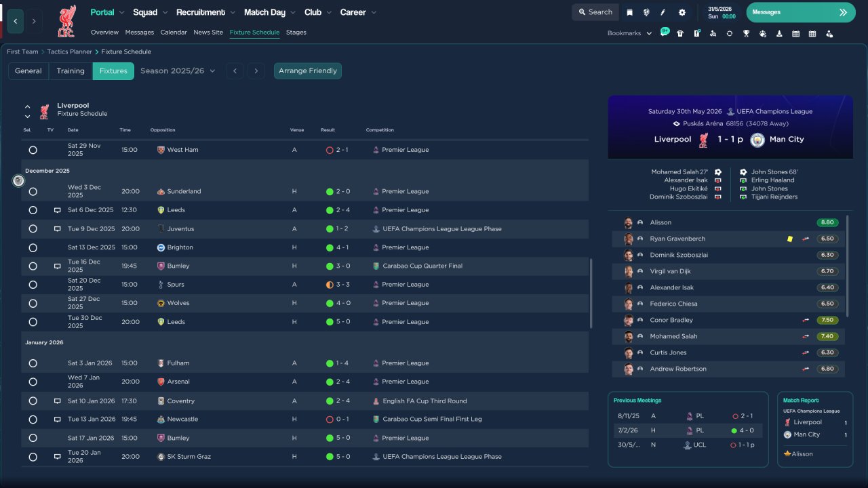The image size is (868, 488).
Task: Click the fixture list vertical scrollbar
Action: [x=591, y=293]
